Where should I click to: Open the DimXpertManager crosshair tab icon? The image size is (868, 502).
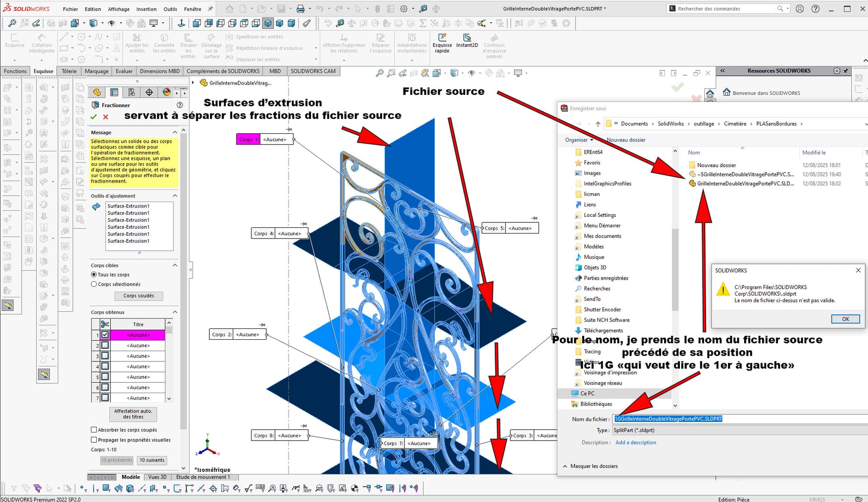tap(149, 92)
